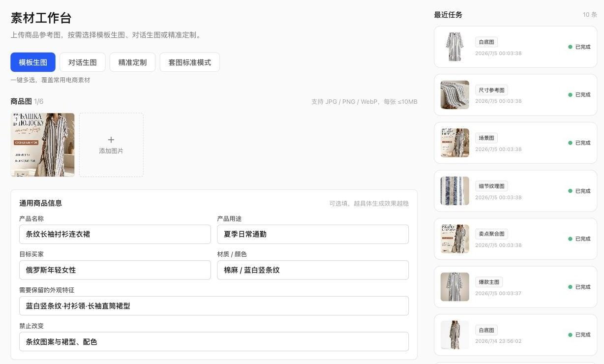Click the 通用商品信息 section title
604x364 pixels.
40,203
